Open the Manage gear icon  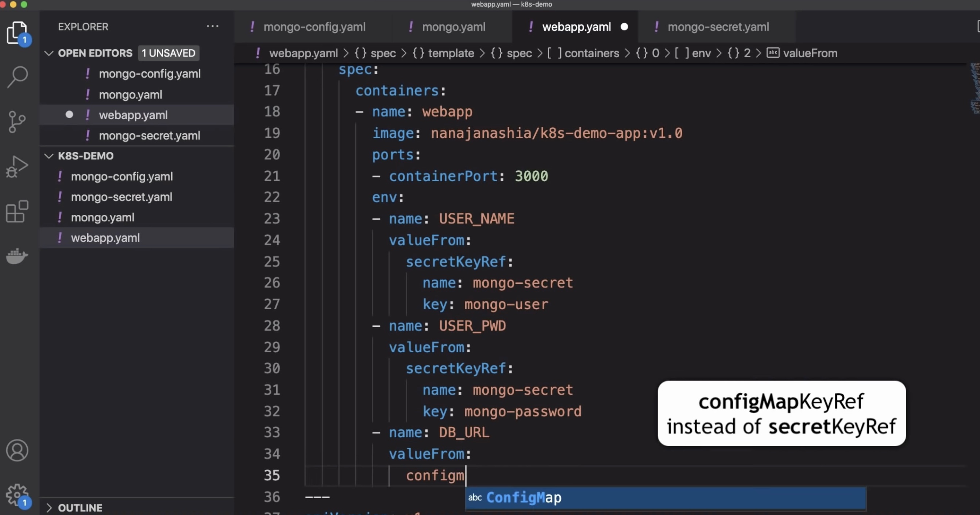[17, 495]
